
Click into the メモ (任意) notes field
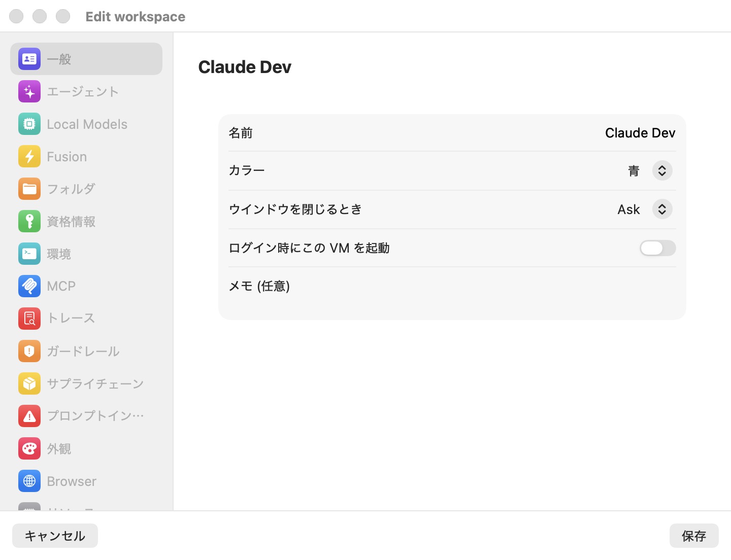[x=452, y=293]
